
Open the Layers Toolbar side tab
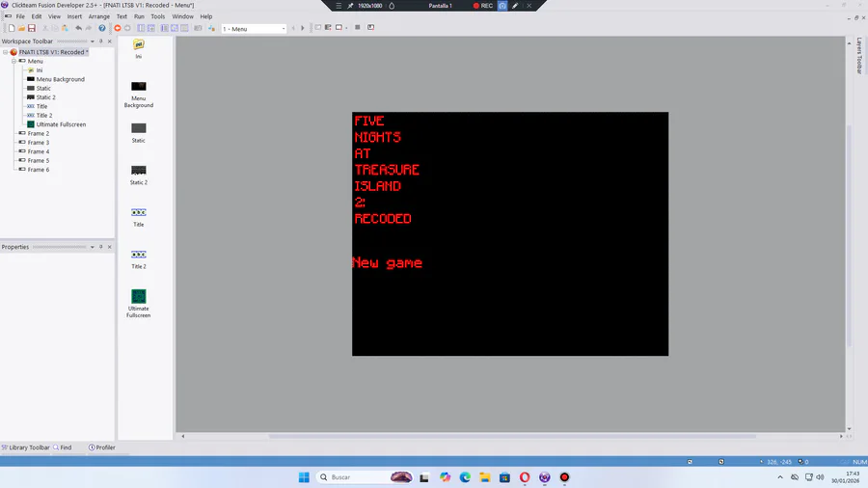click(x=859, y=55)
